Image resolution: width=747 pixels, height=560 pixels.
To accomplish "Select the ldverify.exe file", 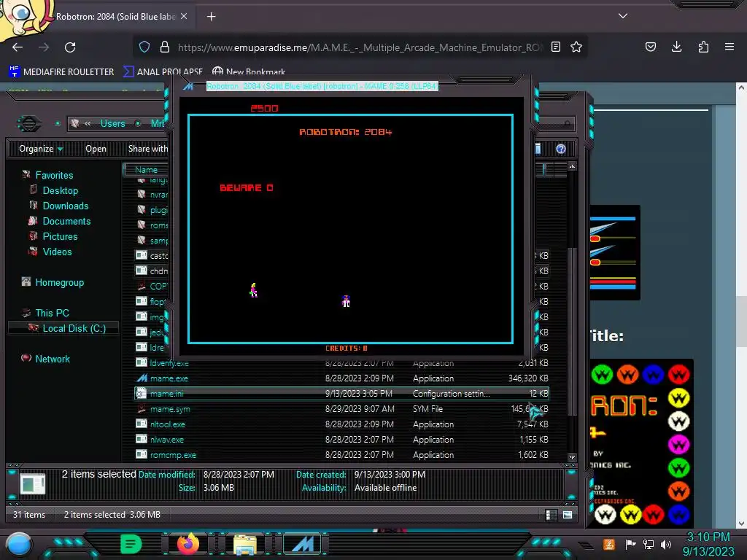I will [169, 363].
